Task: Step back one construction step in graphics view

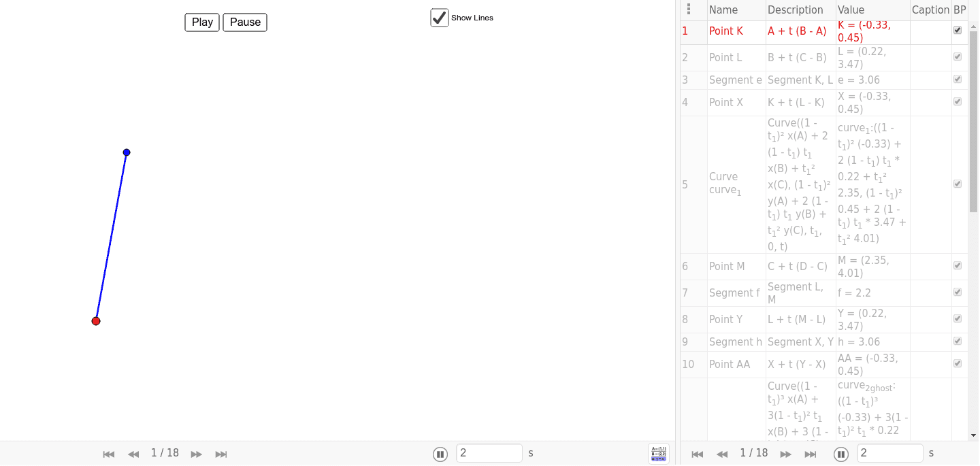Action: point(133,454)
